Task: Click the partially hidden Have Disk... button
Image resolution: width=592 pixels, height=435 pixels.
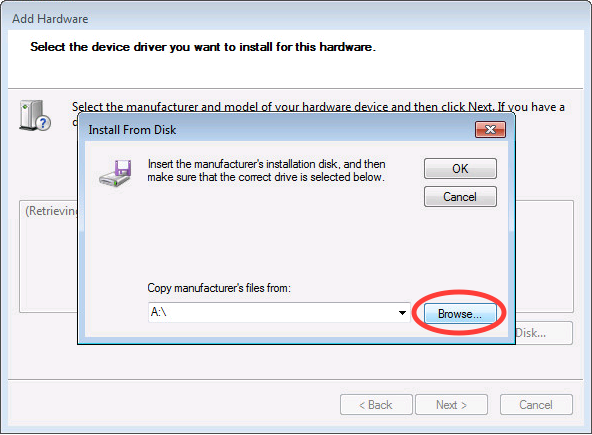Action: (x=544, y=333)
